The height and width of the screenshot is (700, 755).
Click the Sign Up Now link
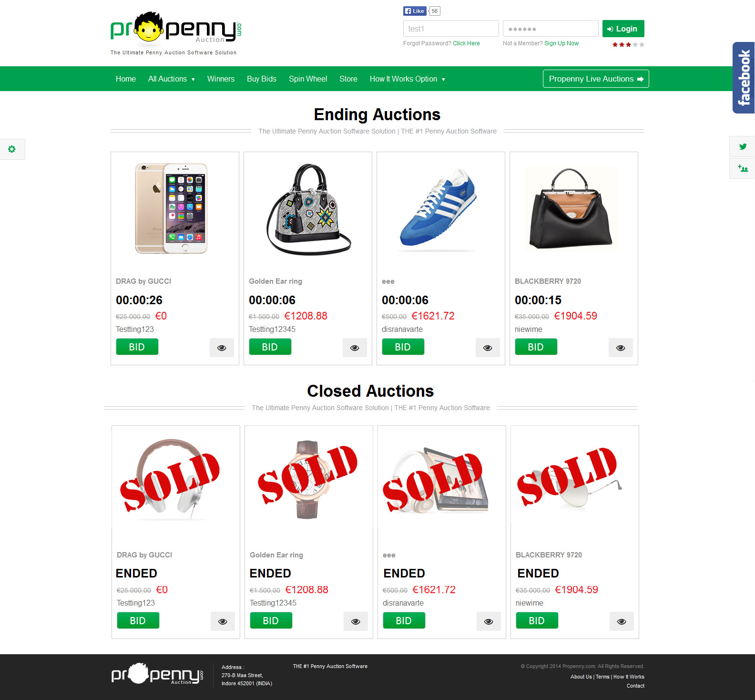pos(561,43)
